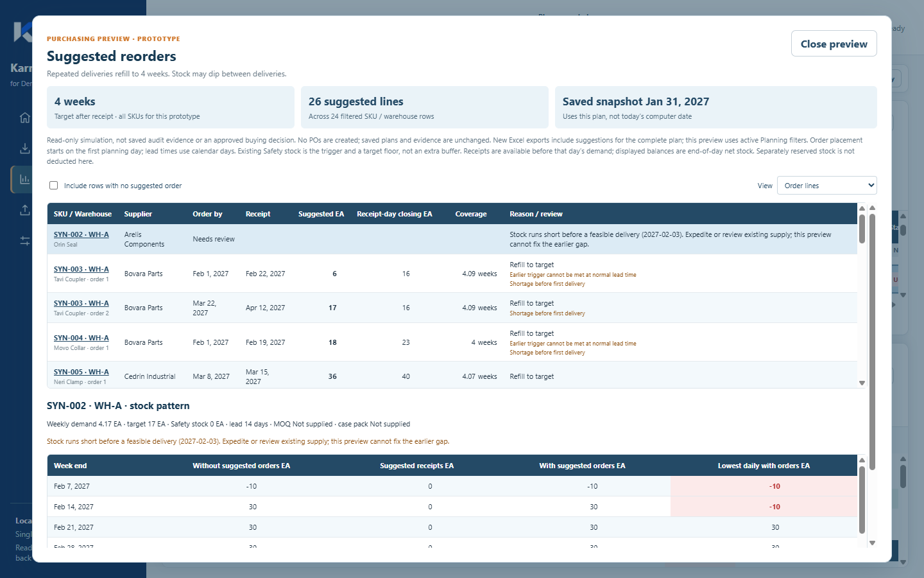Select the chart planning icon in sidebar
Image resolution: width=924 pixels, height=578 pixels.
25,179
